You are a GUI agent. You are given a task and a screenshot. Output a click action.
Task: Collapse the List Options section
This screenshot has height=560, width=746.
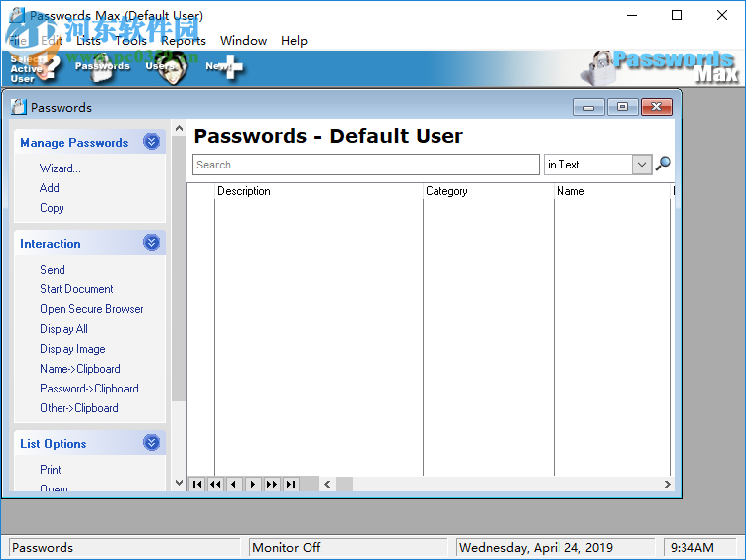[152, 443]
